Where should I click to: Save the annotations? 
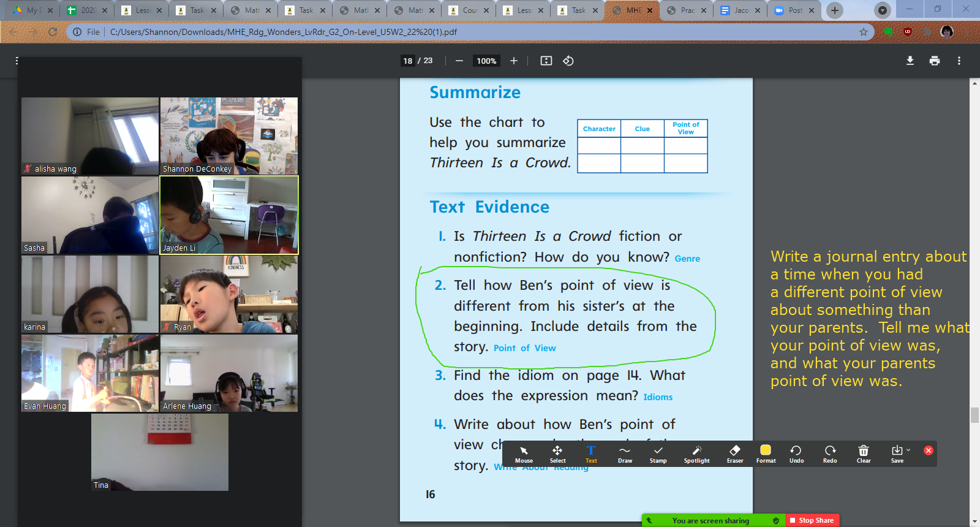[x=897, y=454]
